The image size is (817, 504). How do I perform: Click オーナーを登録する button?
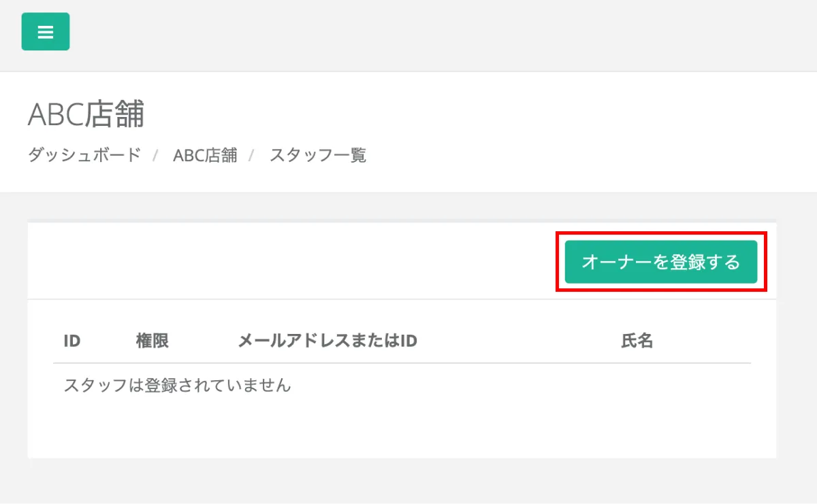pyautogui.click(x=661, y=262)
